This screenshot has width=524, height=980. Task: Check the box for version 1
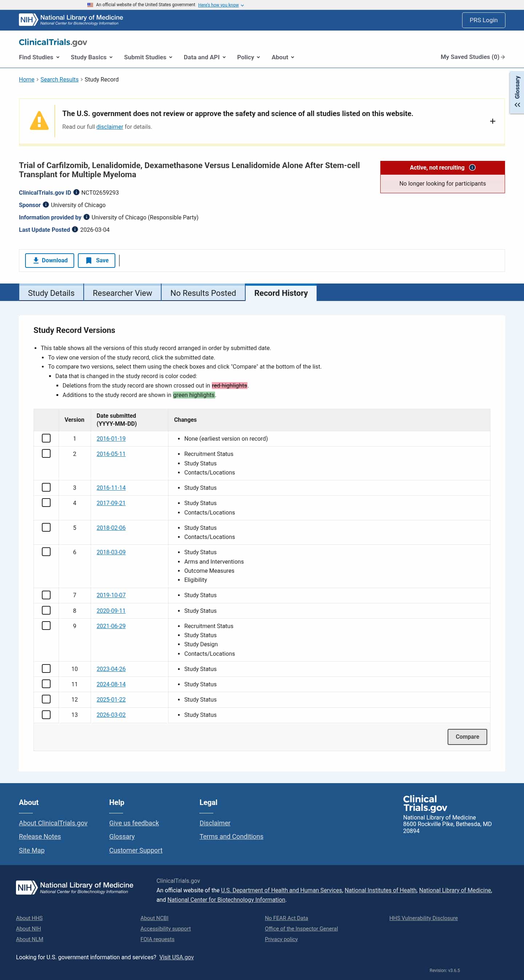pyautogui.click(x=46, y=438)
